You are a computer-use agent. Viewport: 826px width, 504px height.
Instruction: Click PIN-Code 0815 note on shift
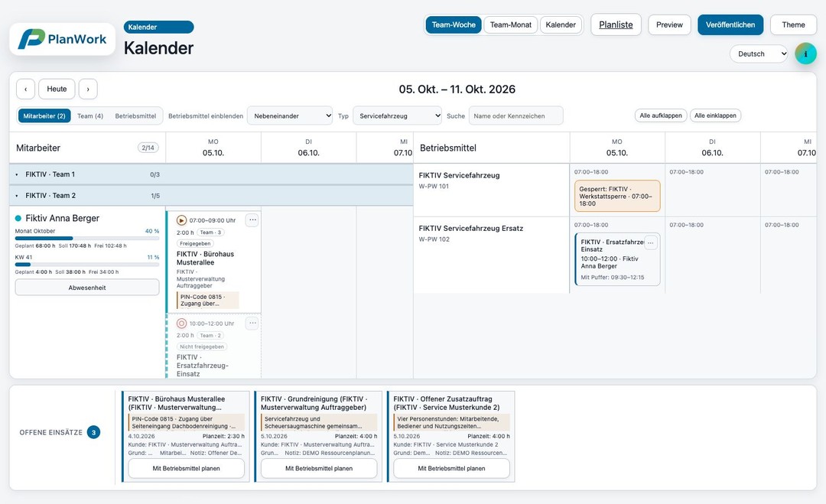coord(207,301)
